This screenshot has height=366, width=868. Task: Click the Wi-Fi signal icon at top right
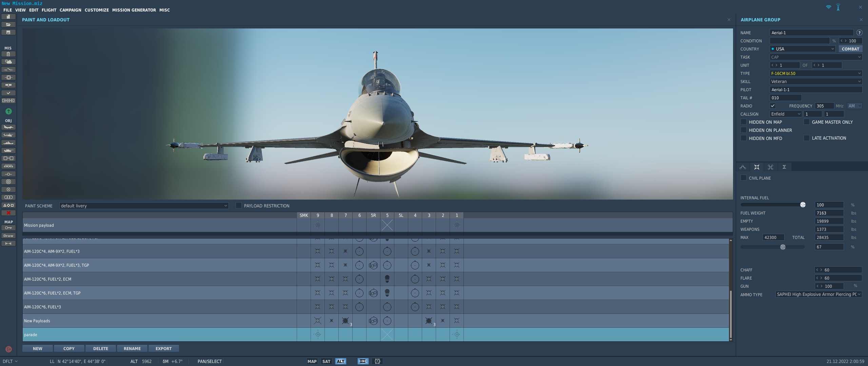(x=828, y=7)
